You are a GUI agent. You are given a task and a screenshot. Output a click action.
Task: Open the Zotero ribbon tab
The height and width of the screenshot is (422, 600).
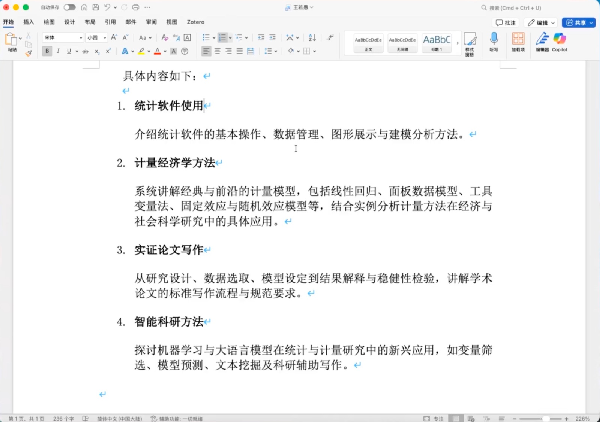tap(196, 21)
